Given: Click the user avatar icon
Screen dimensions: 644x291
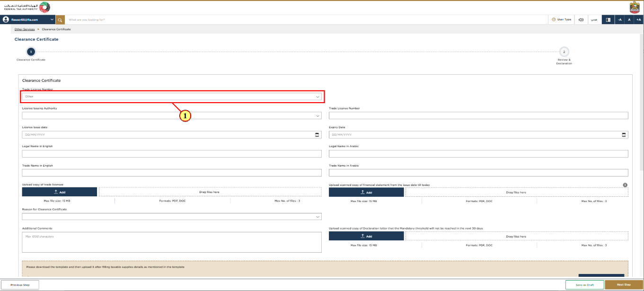Looking at the screenshot, I should tap(6, 20).
